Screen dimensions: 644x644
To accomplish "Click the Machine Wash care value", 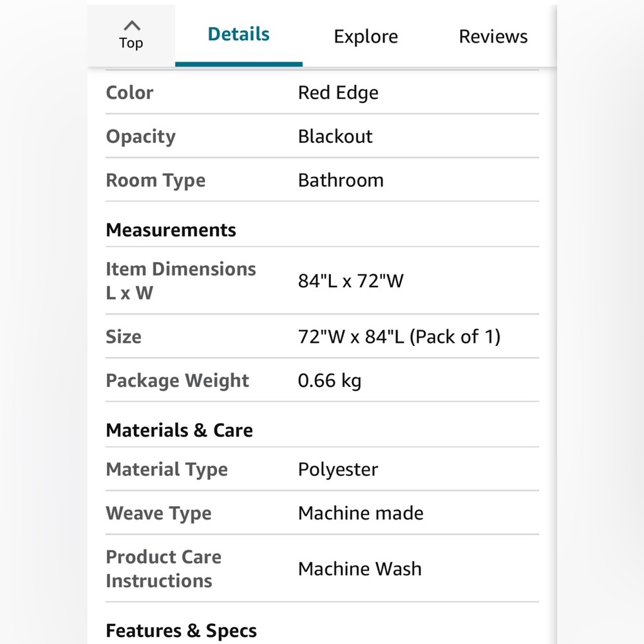I will [x=360, y=569].
